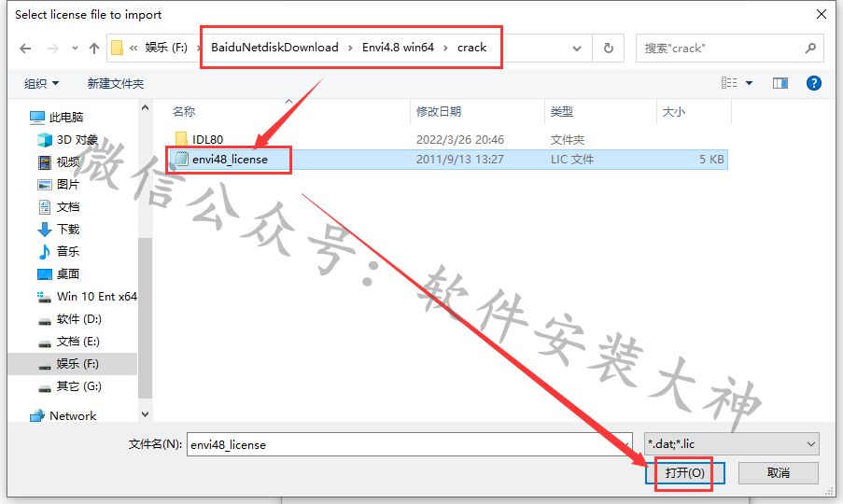Click 新建文件夹 button

(116, 83)
